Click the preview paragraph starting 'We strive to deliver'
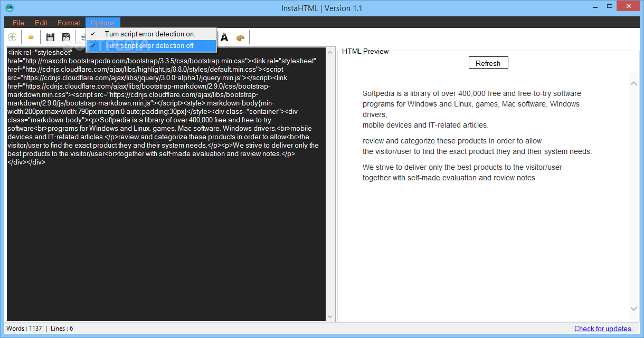 pos(462,172)
